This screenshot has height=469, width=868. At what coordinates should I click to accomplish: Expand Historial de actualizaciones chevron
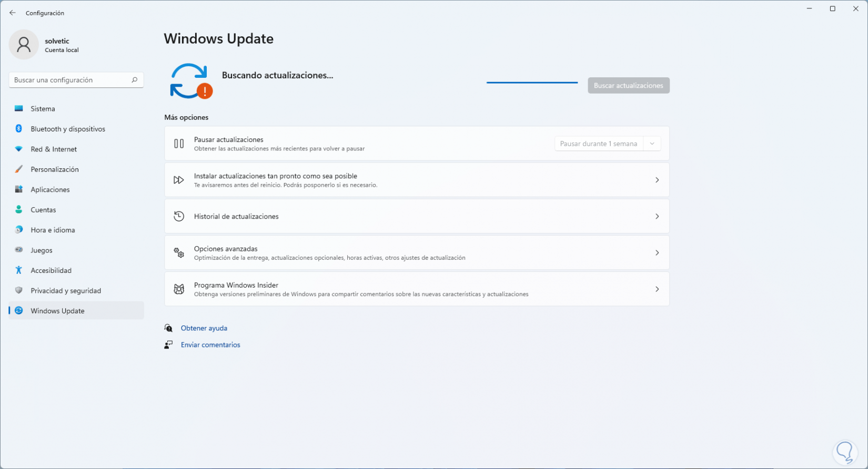pyautogui.click(x=657, y=216)
